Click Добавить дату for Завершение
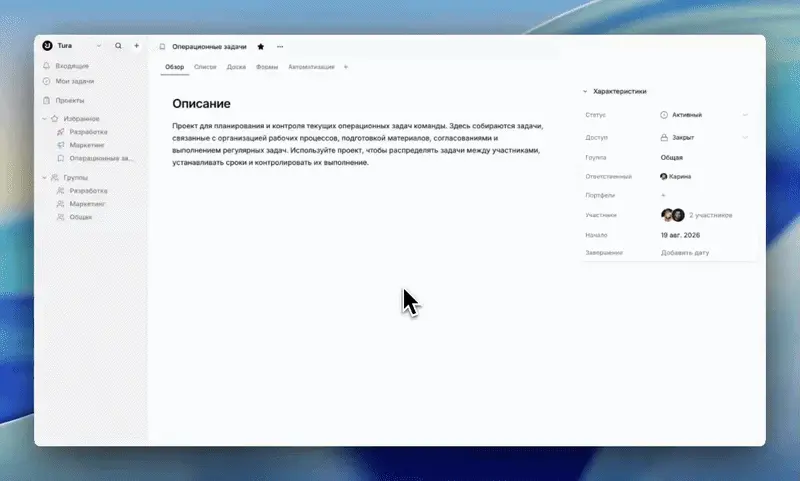This screenshot has height=481, width=800. (x=685, y=252)
